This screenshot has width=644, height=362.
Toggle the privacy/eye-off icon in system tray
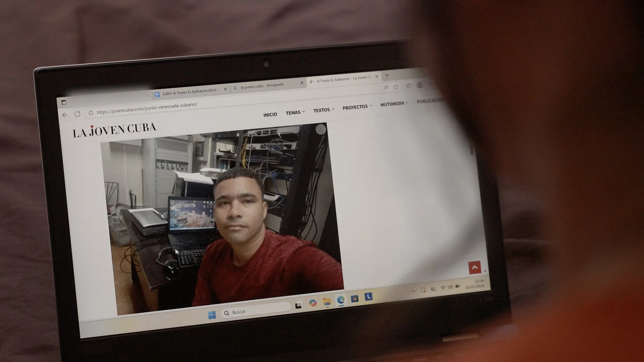433,289
